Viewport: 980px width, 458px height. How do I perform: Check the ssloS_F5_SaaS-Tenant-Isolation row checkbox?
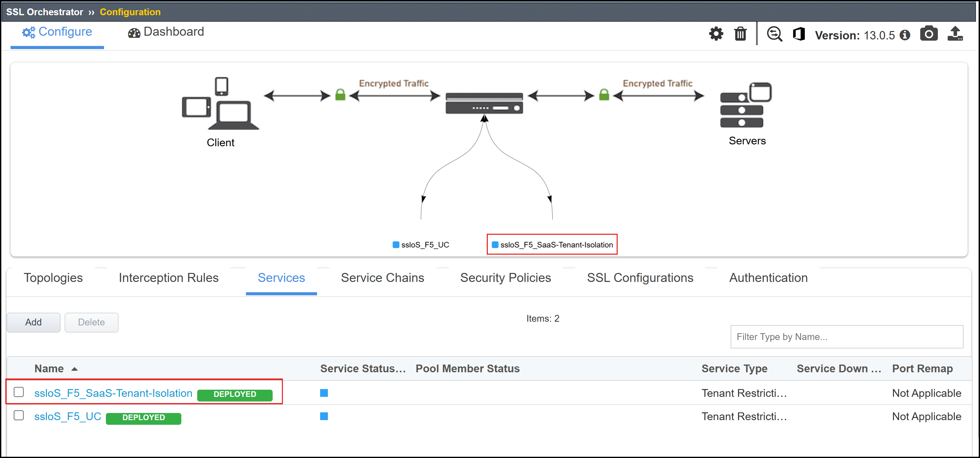(19, 392)
